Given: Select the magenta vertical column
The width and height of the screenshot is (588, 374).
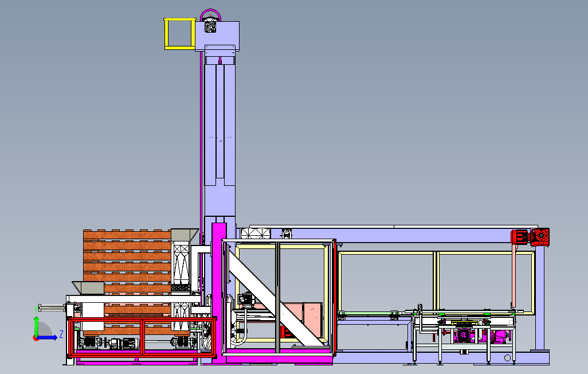Looking at the screenshot, I should [x=219, y=292].
